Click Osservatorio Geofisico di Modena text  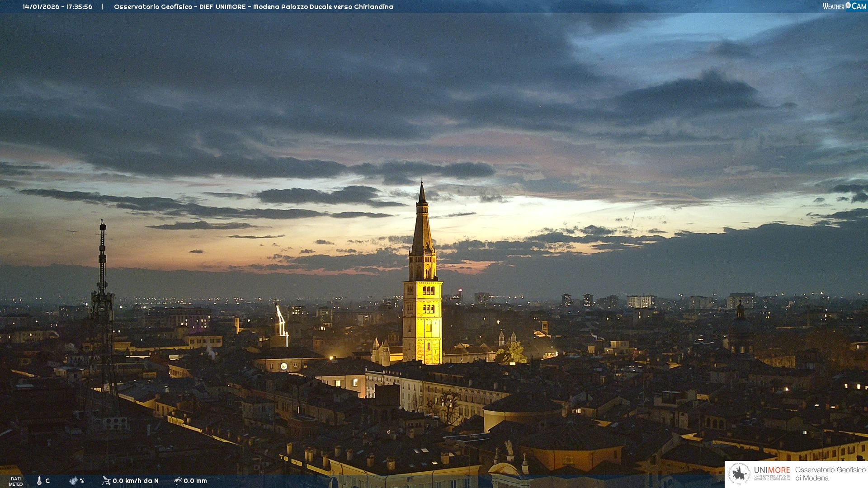click(830, 474)
